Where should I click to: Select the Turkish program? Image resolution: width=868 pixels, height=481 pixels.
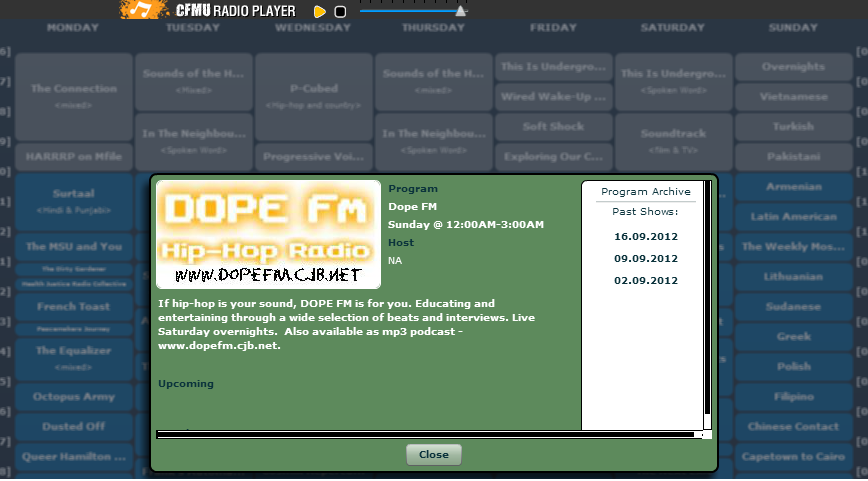click(x=794, y=127)
